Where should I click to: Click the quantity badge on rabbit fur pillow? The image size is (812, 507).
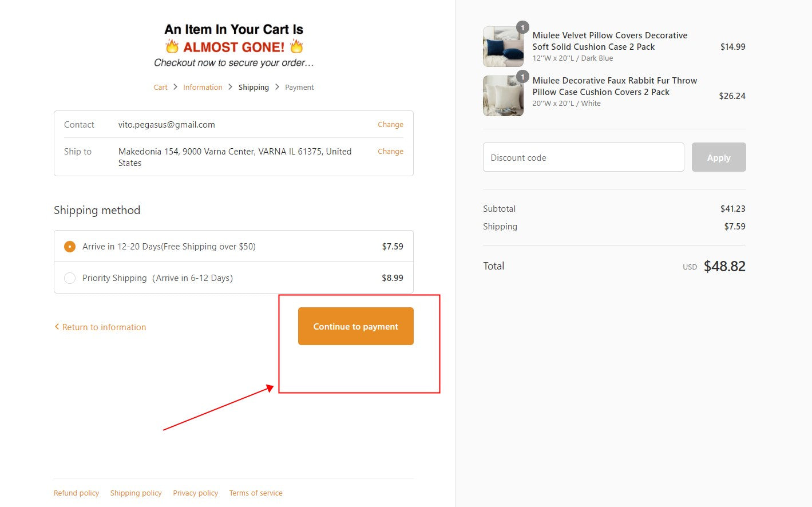pyautogui.click(x=522, y=77)
